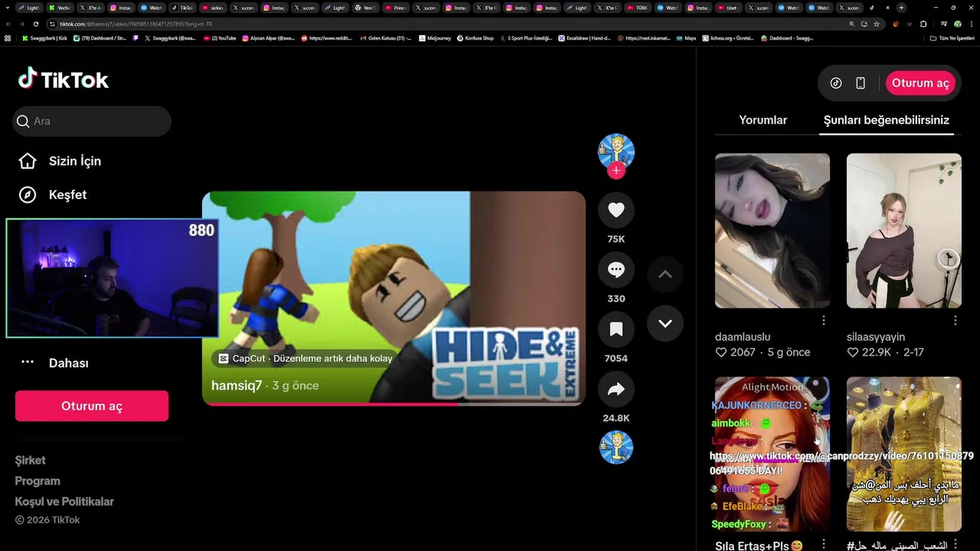Share the video with the arrow icon

coord(616,390)
